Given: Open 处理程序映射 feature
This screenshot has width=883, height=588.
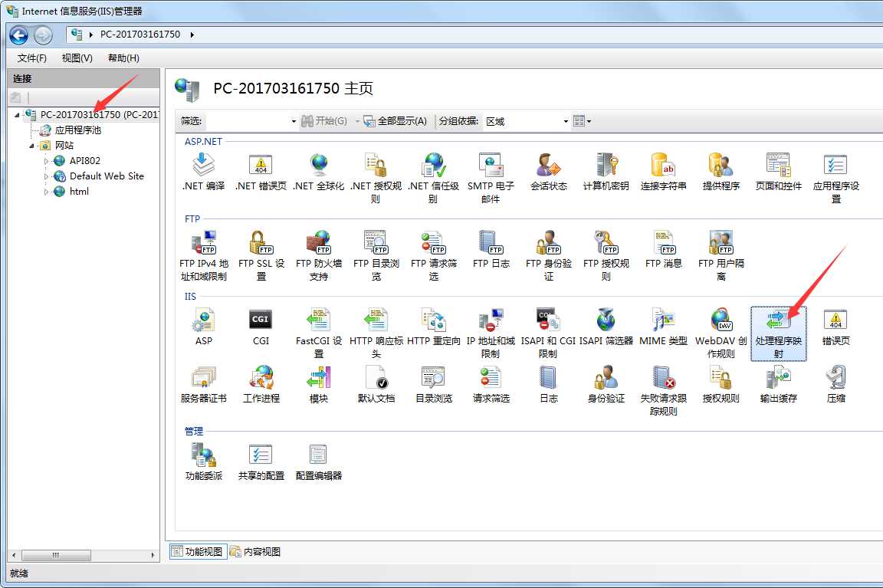Looking at the screenshot, I should click(778, 333).
